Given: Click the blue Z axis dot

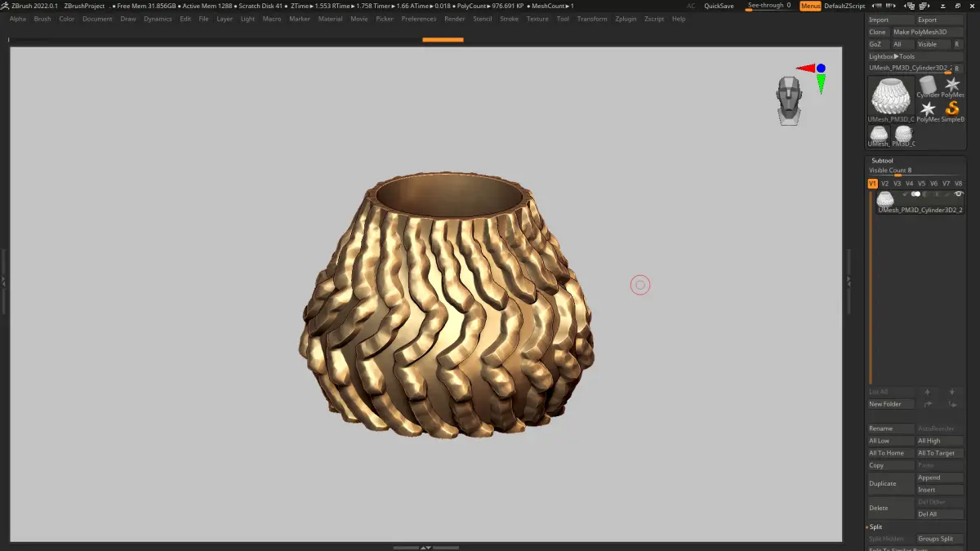Looking at the screenshot, I should pos(821,69).
